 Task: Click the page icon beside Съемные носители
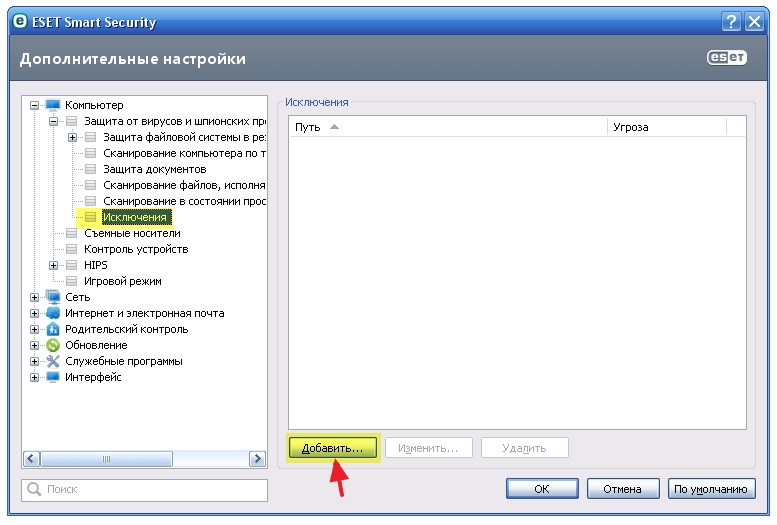[x=71, y=233]
